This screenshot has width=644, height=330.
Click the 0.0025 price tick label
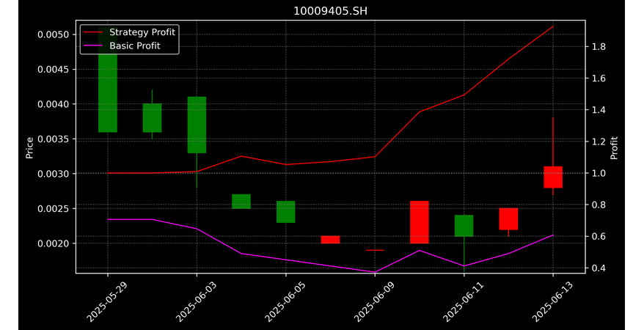click(x=54, y=209)
